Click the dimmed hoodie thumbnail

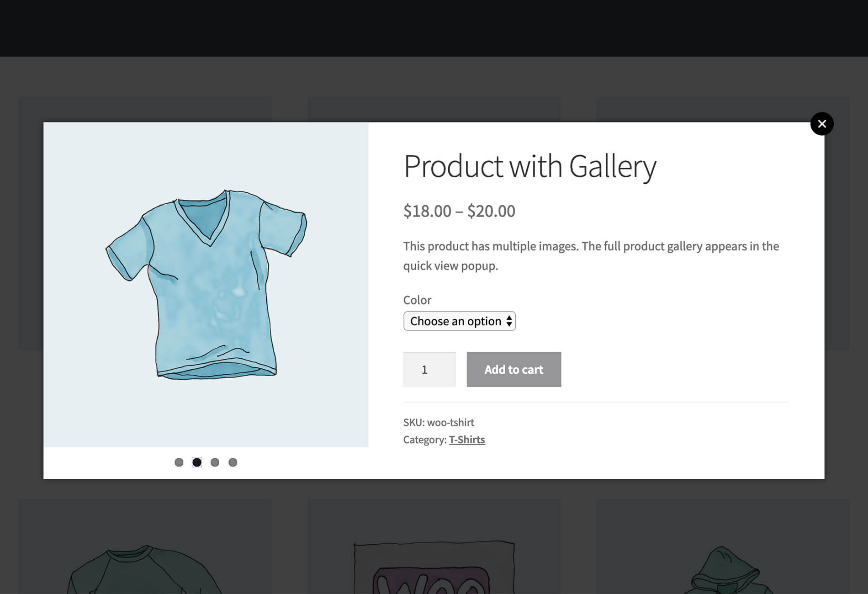(x=724, y=571)
